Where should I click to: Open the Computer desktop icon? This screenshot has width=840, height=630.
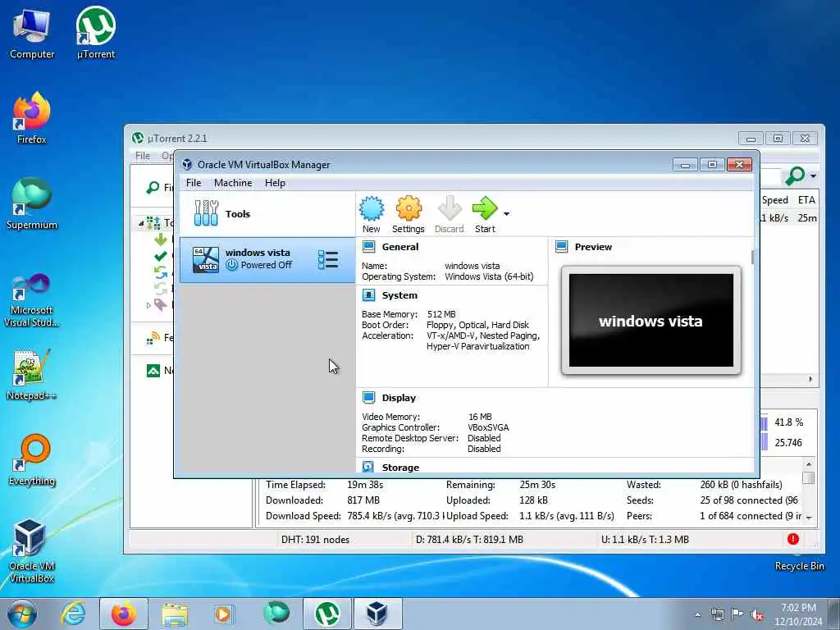click(32, 33)
